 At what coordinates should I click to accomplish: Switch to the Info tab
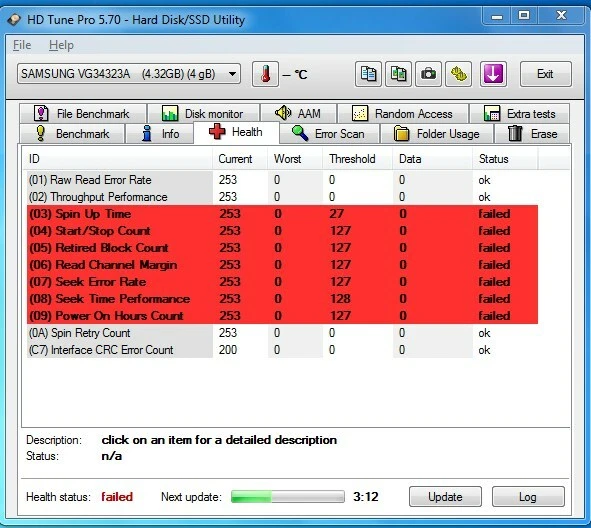[160, 134]
